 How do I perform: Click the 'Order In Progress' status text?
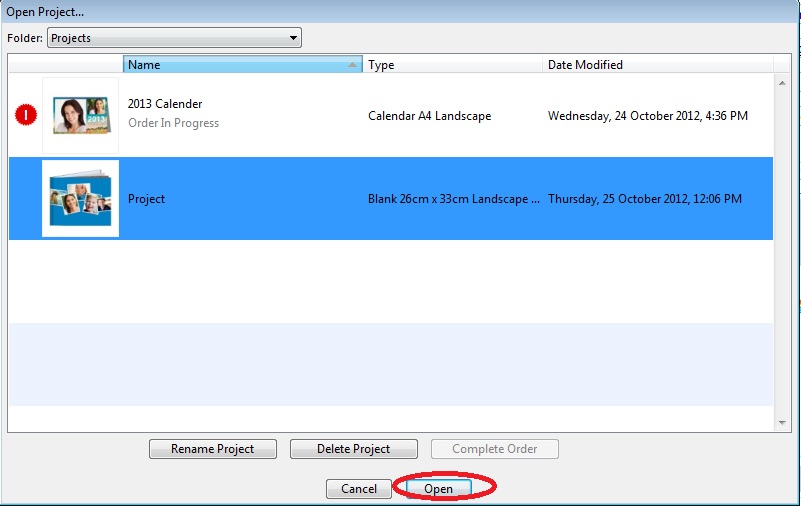[x=173, y=123]
